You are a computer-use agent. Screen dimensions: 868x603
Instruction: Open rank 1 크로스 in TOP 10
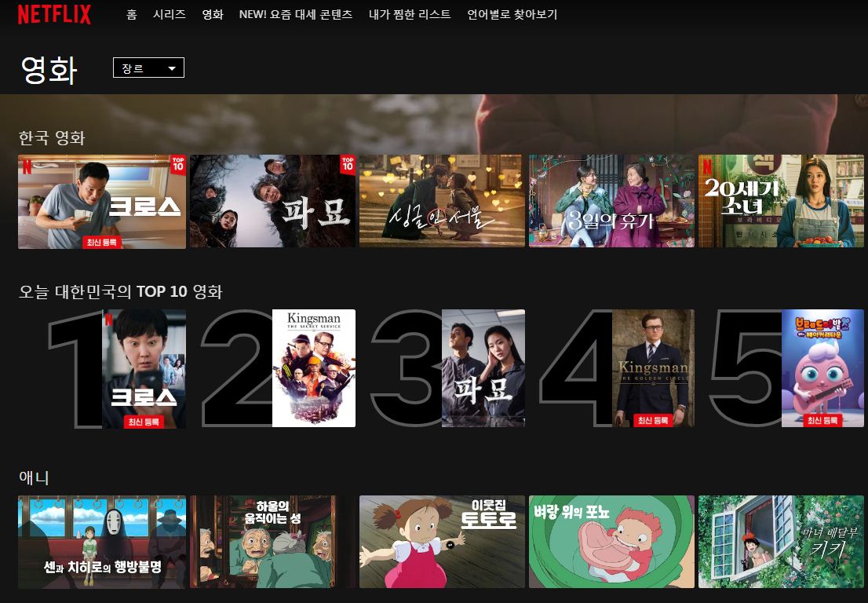(x=144, y=369)
